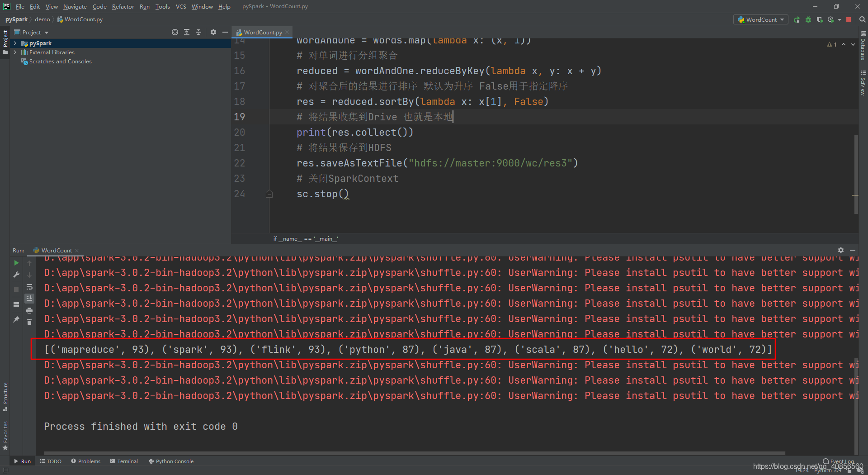The image size is (868, 475).
Task: Open the Database side tool window
Action: point(863,46)
